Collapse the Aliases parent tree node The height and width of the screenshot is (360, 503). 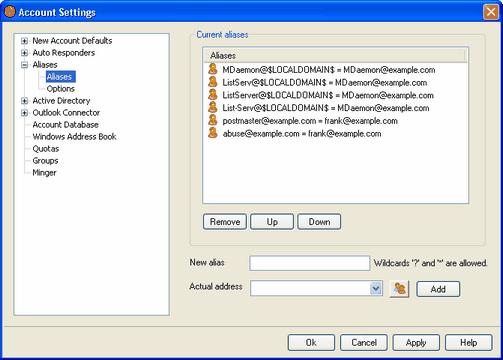pyautogui.click(x=24, y=65)
